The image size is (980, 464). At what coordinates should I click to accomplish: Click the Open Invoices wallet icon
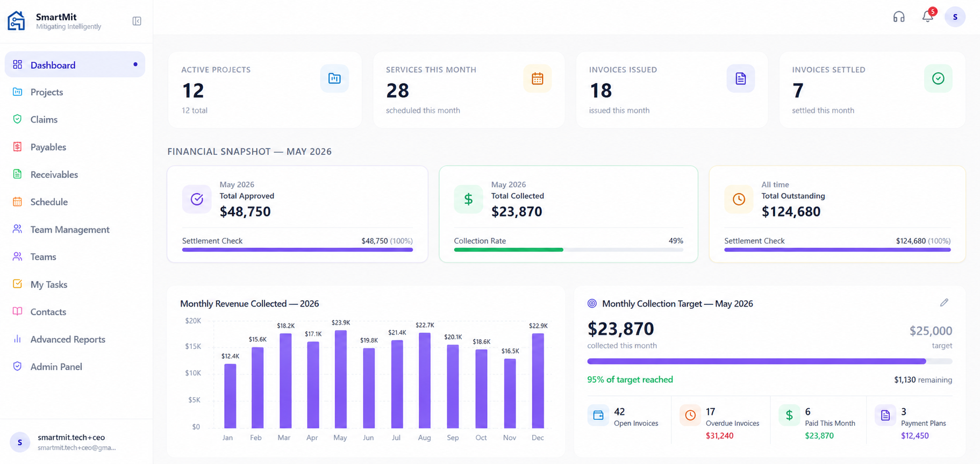[x=598, y=415]
